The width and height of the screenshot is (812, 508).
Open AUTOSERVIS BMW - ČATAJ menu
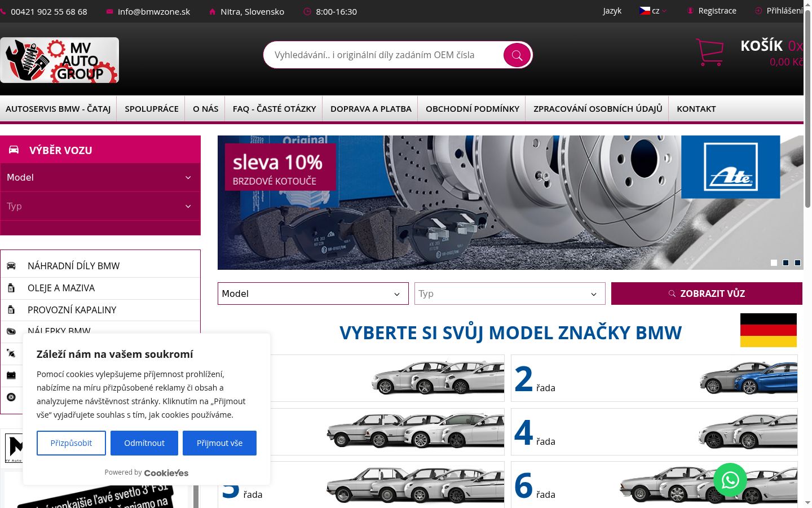pos(58,108)
